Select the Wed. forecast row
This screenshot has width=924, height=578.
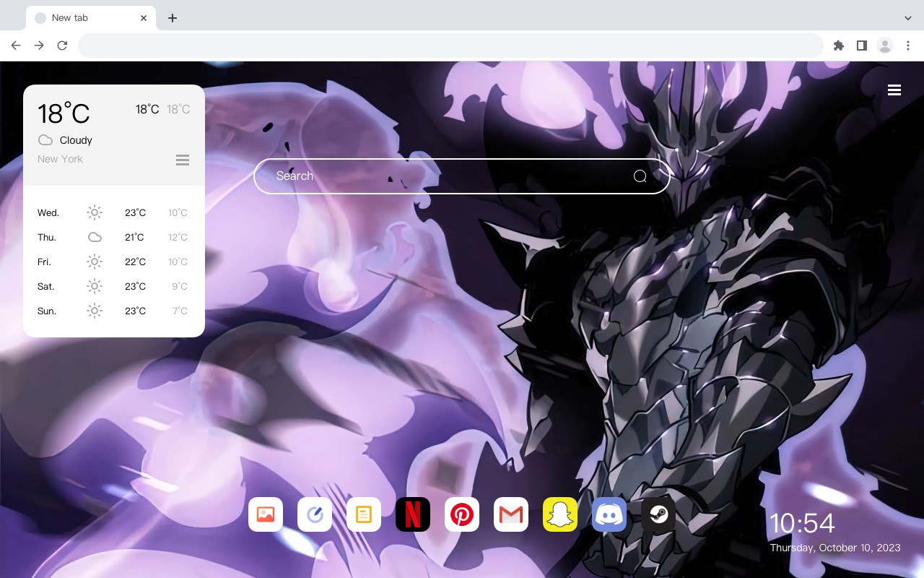(114, 212)
